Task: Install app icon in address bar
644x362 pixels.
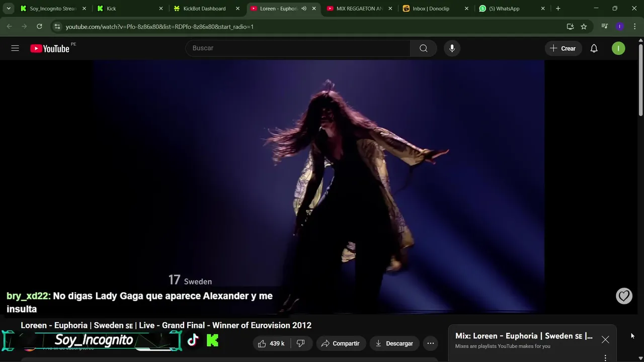Action: (570, 27)
